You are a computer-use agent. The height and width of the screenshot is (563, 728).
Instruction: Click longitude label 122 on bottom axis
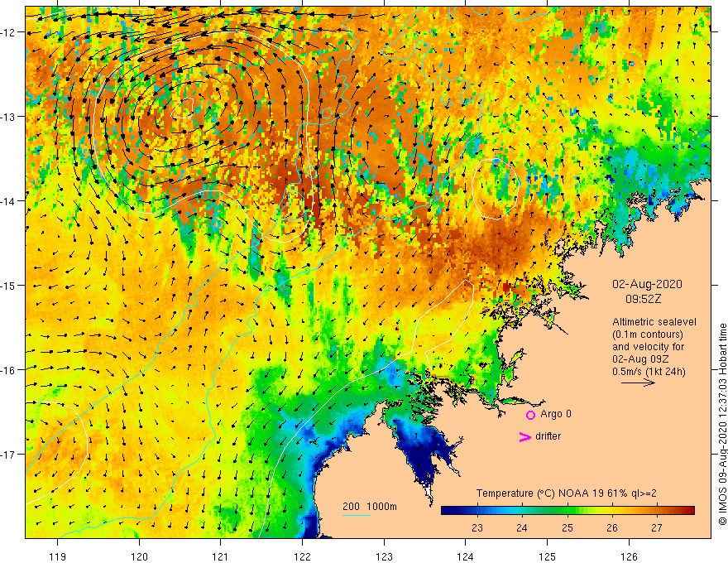pyautogui.click(x=302, y=556)
